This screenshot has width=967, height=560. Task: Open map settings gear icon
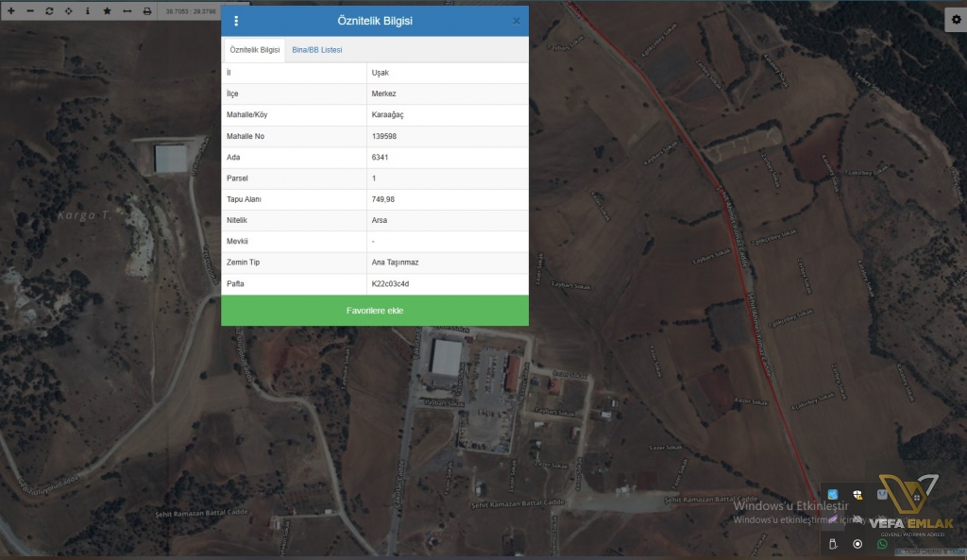[x=955, y=21]
